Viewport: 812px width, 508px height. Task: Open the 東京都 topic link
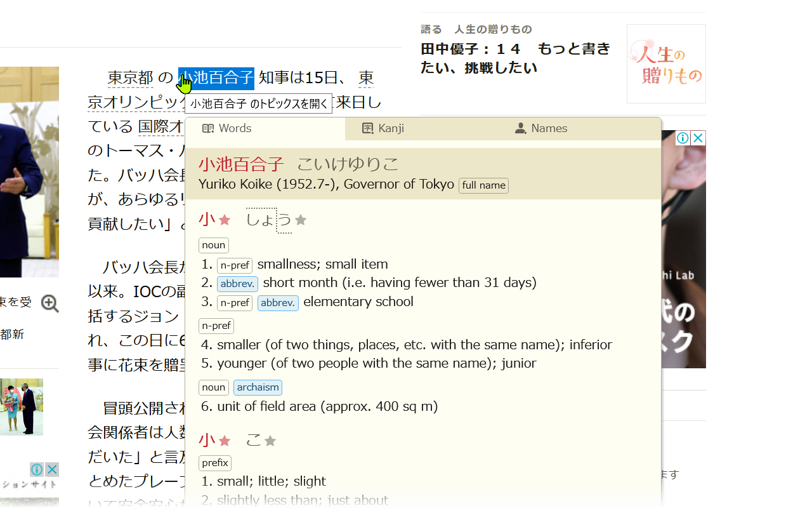tap(131, 78)
